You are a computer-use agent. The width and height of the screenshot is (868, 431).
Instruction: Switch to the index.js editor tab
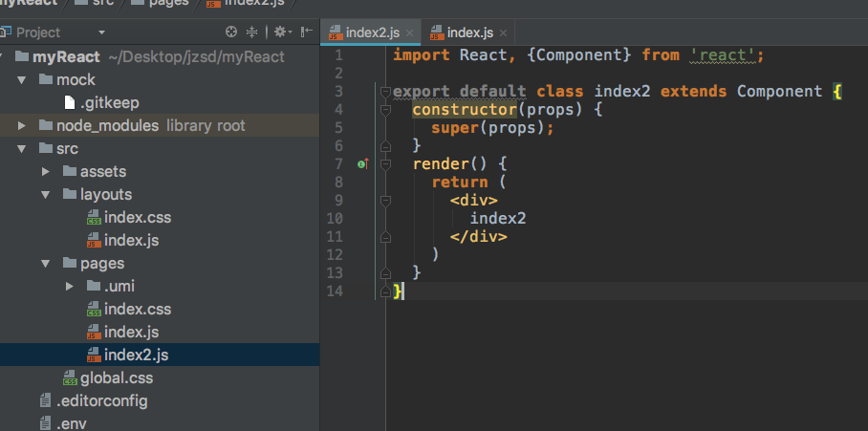pos(467,32)
